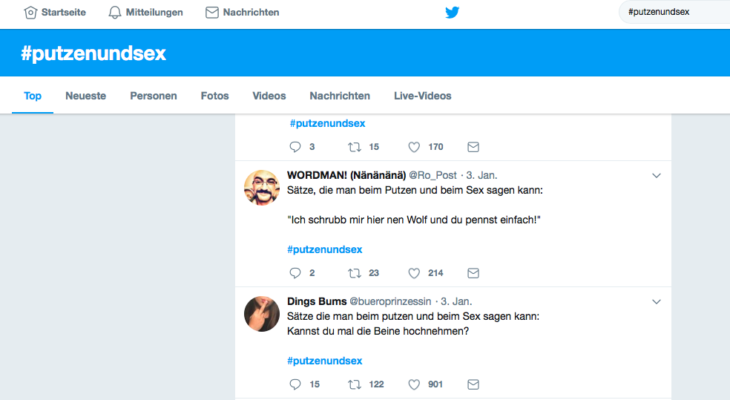Image resolution: width=730 pixels, height=400 pixels.
Task: Like the Dings Bums tweet with 901 likes
Action: pos(414,385)
